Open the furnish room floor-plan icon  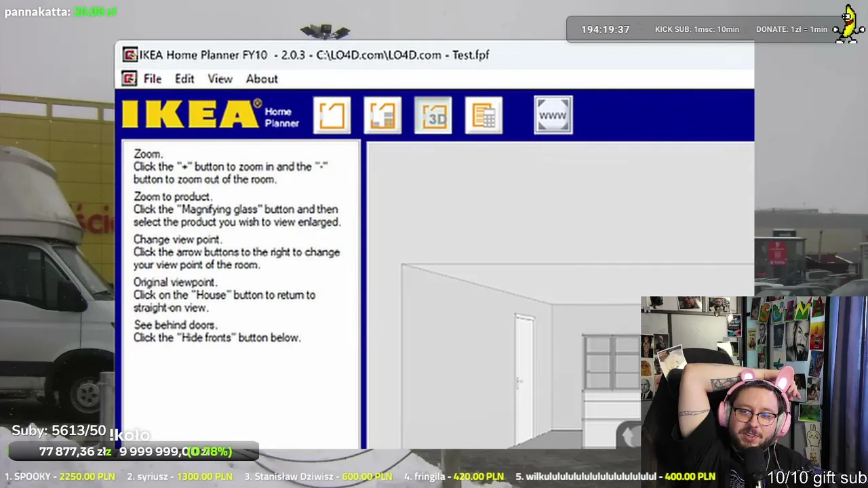coord(382,115)
